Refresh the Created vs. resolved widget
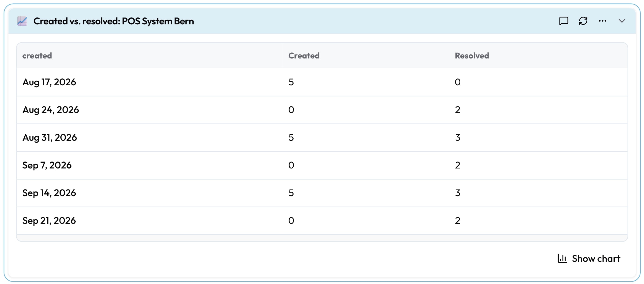This screenshot has width=644, height=284. [583, 21]
